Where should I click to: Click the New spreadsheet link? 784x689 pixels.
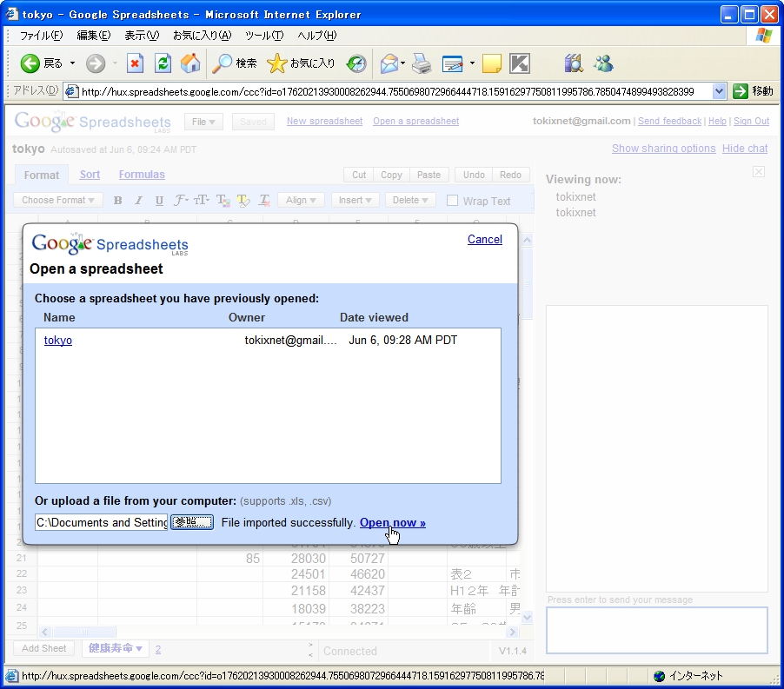(x=324, y=121)
